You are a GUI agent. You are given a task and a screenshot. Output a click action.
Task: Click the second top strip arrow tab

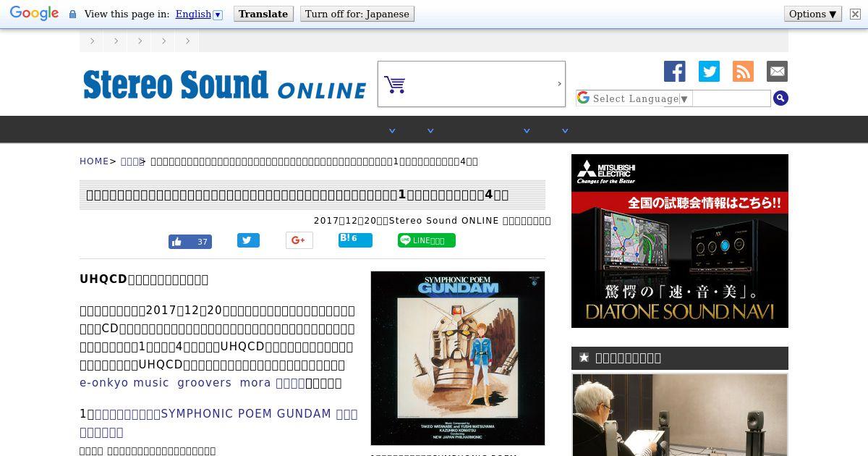116,41
